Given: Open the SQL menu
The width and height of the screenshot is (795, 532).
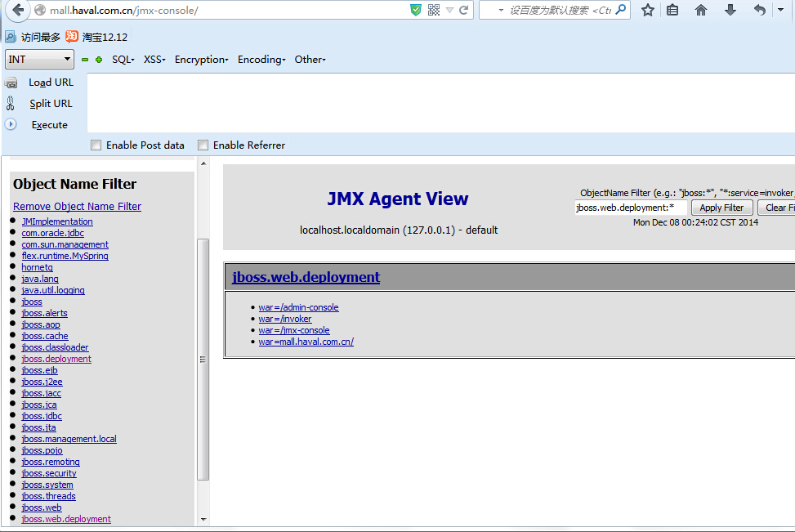Looking at the screenshot, I should 123,60.
